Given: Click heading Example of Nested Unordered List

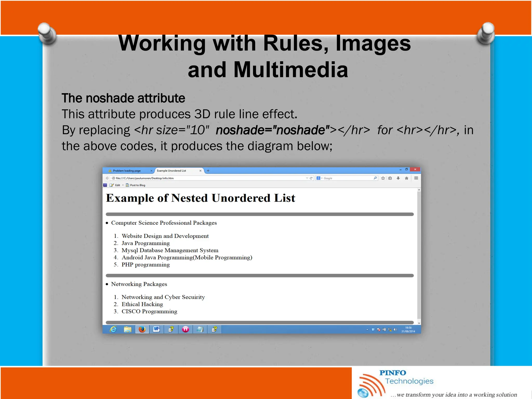Looking at the screenshot, I should pos(201,198).
